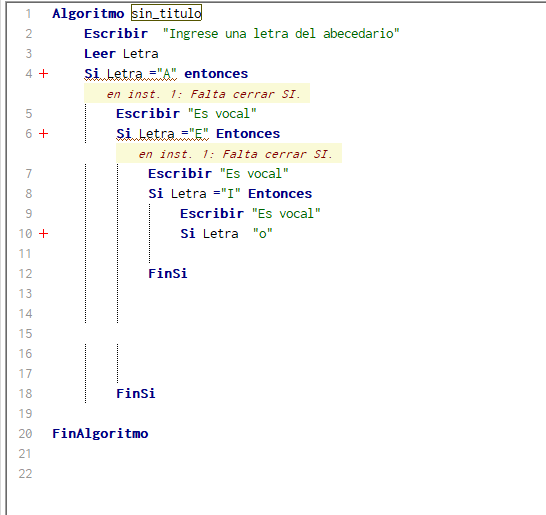Place cursor on the Algoritmo keyword
The width and height of the screenshot is (546, 515).
(x=88, y=14)
